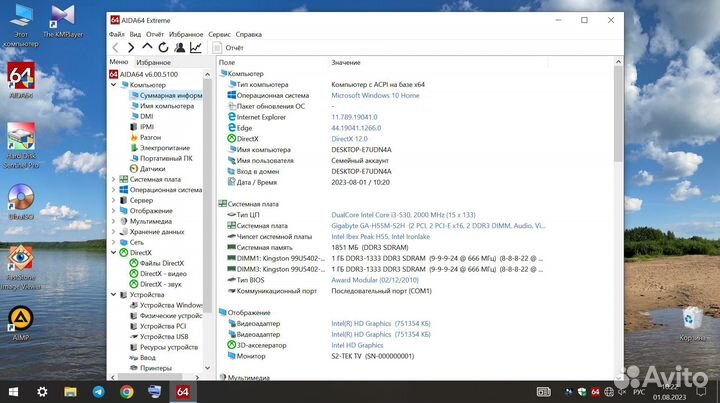Open the graph chart toolbar icon
This screenshot has height=403, width=720.
click(x=195, y=47)
